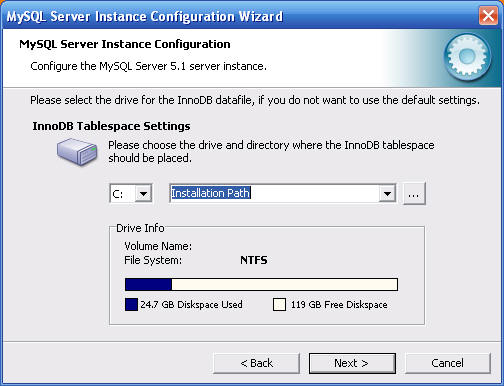Click the disk usage bar

(261, 285)
